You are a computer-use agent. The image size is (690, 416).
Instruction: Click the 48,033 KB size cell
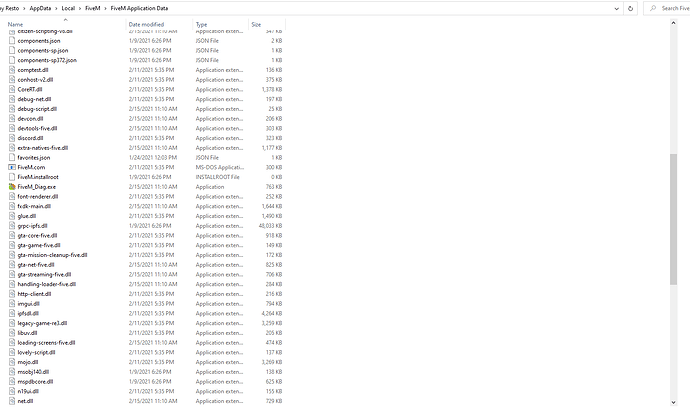tap(270, 226)
